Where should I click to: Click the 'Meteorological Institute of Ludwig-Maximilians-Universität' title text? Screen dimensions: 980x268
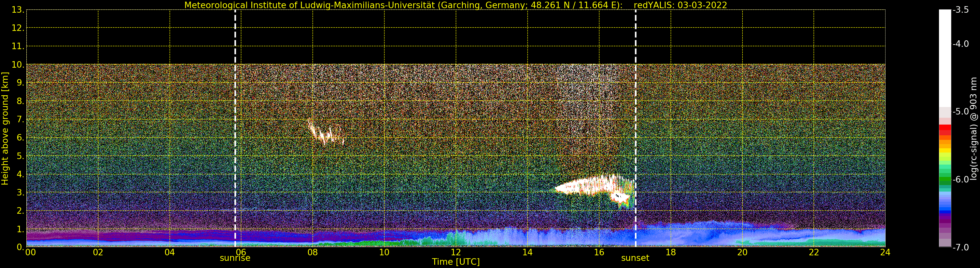tap(310, 5)
